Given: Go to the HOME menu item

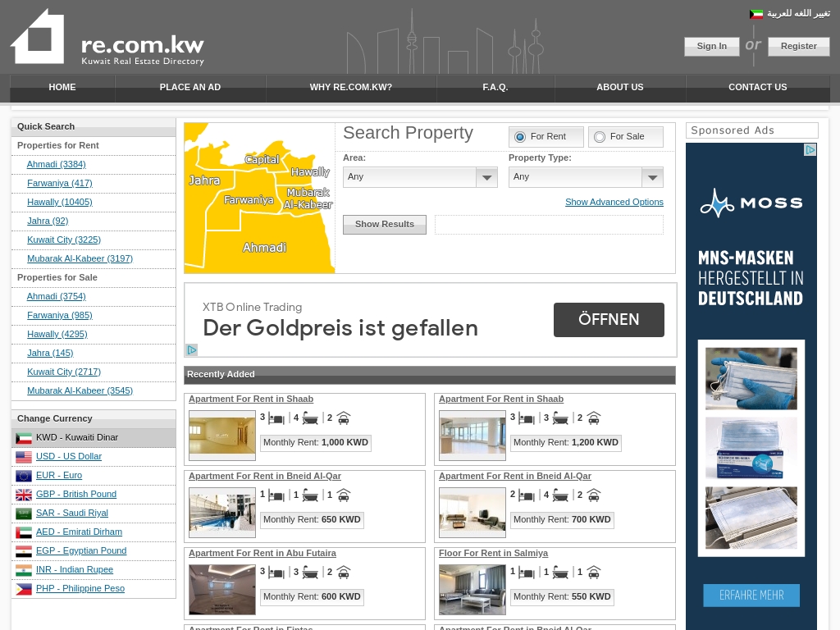Looking at the screenshot, I should 62,87.
